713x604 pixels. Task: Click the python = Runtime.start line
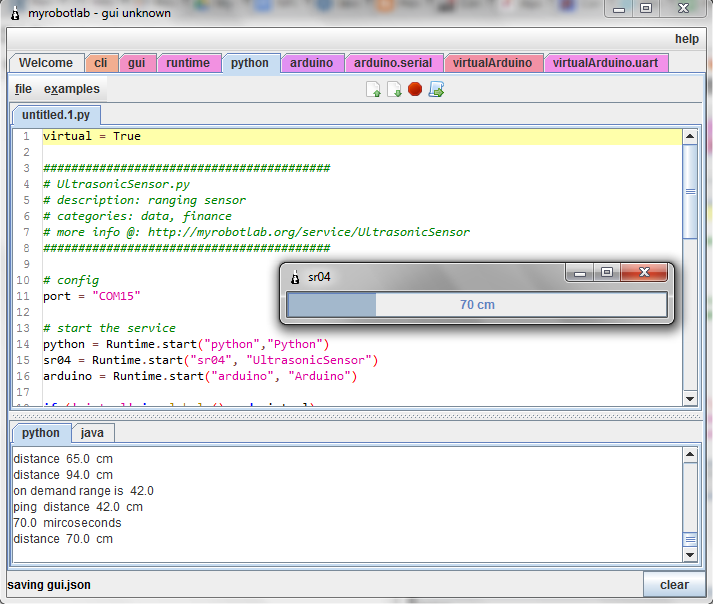coord(186,344)
